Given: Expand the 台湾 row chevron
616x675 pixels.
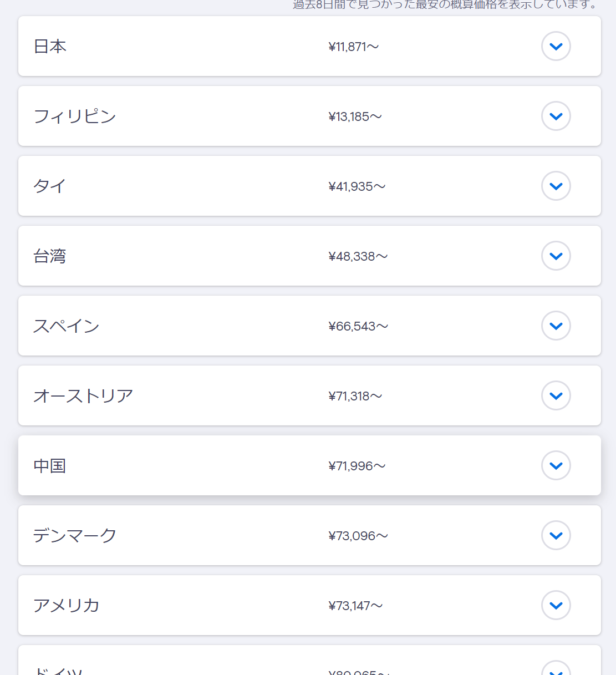Looking at the screenshot, I should [x=556, y=256].
